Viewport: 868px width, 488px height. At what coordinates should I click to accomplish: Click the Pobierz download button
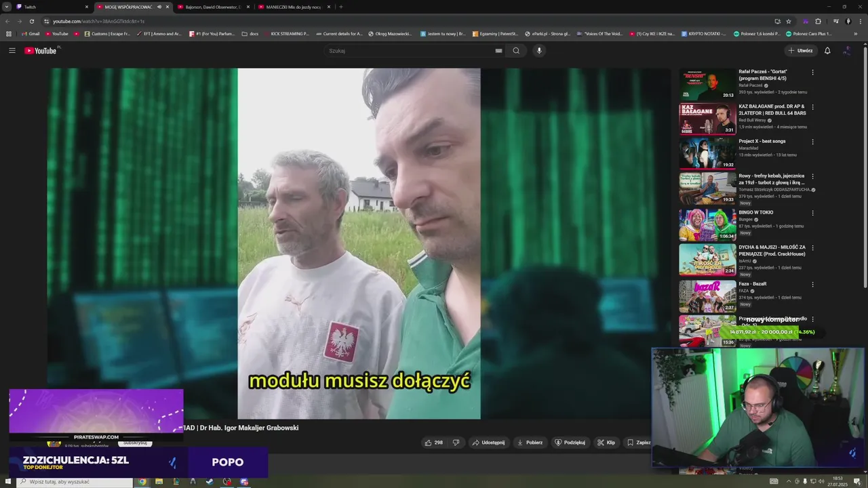pyautogui.click(x=530, y=443)
